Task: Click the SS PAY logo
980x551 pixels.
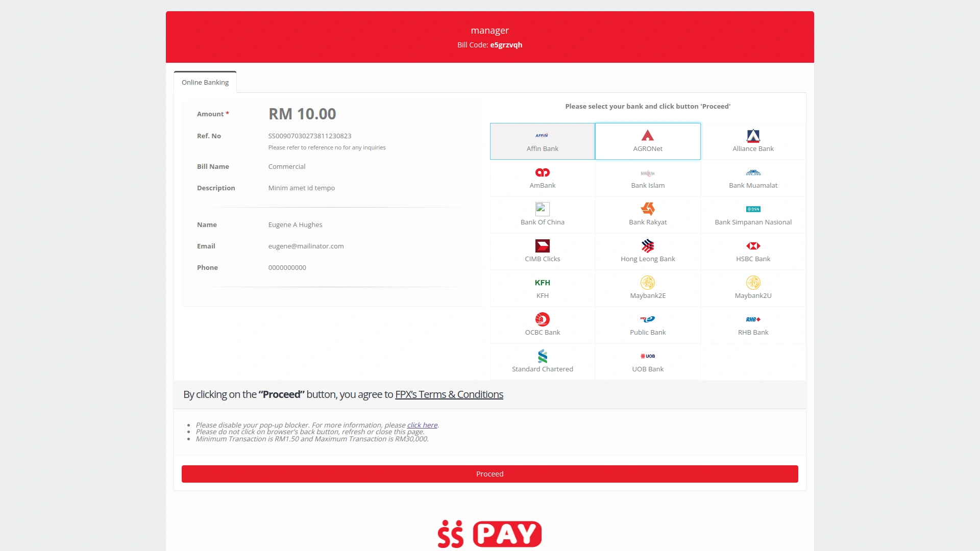Action: point(489,534)
